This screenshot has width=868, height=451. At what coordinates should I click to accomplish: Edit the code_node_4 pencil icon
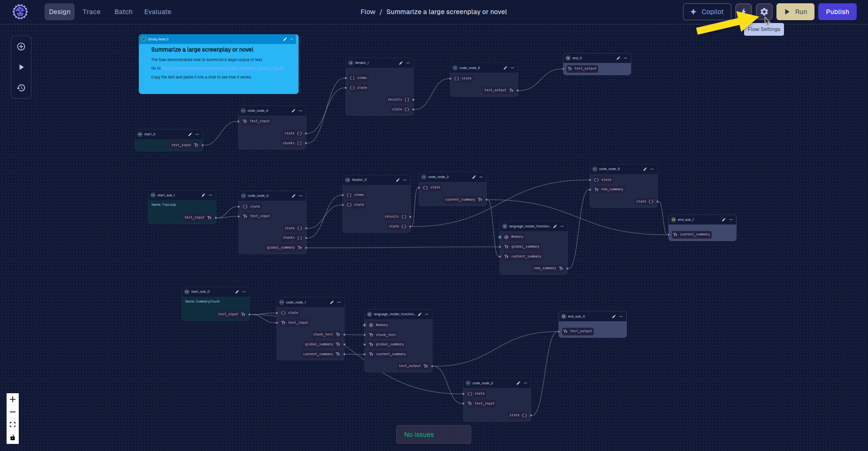293,111
